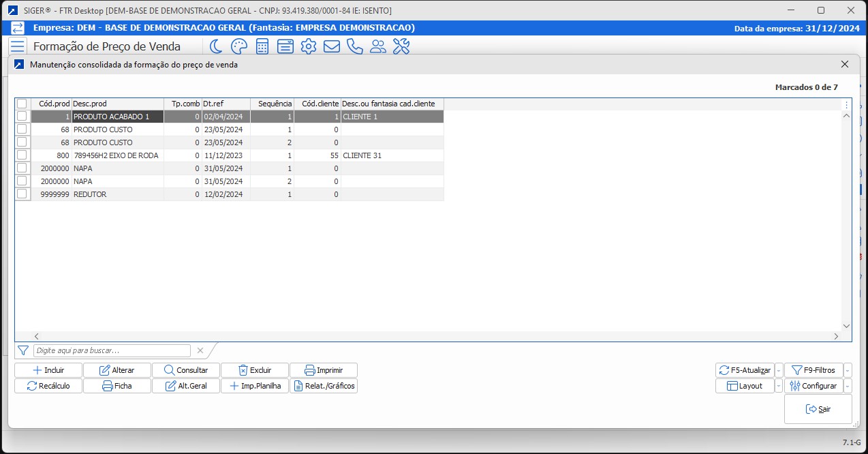The width and height of the screenshot is (868, 454).
Task: Click the Recálculo button
Action: coord(48,386)
